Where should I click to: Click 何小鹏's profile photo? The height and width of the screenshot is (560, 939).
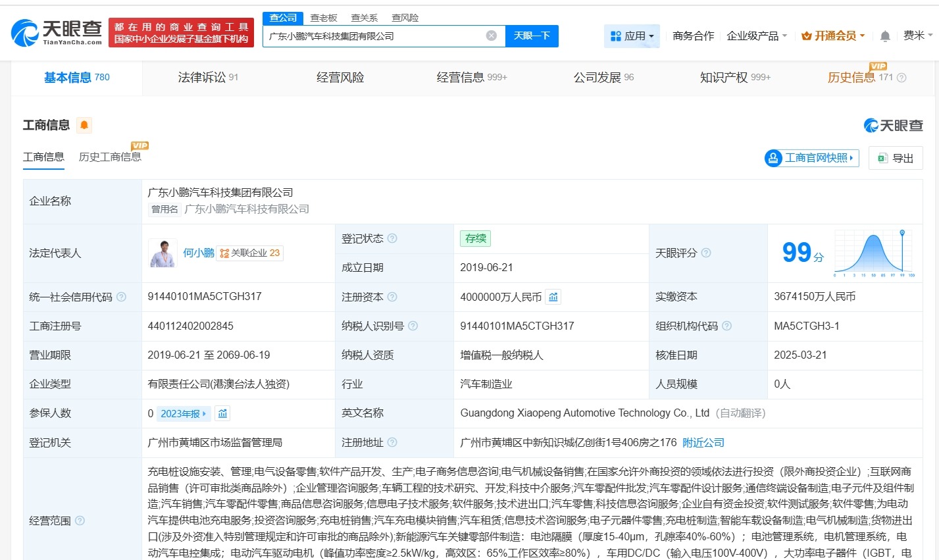point(163,253)
